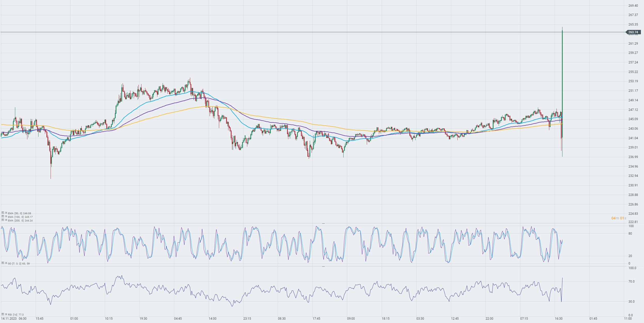Close the RSI indicator with X icon
This screenshot has width=644, height=323.
pos(6,314)
